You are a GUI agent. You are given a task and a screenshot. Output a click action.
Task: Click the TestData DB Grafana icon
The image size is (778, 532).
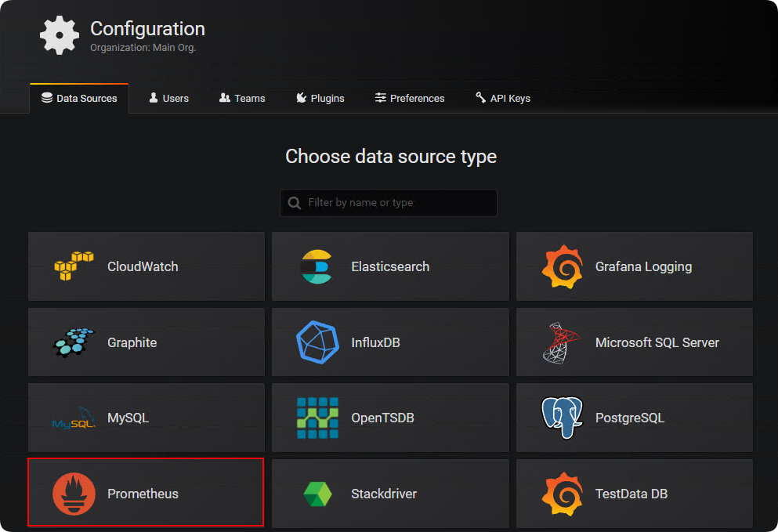(x=563, y=494)
